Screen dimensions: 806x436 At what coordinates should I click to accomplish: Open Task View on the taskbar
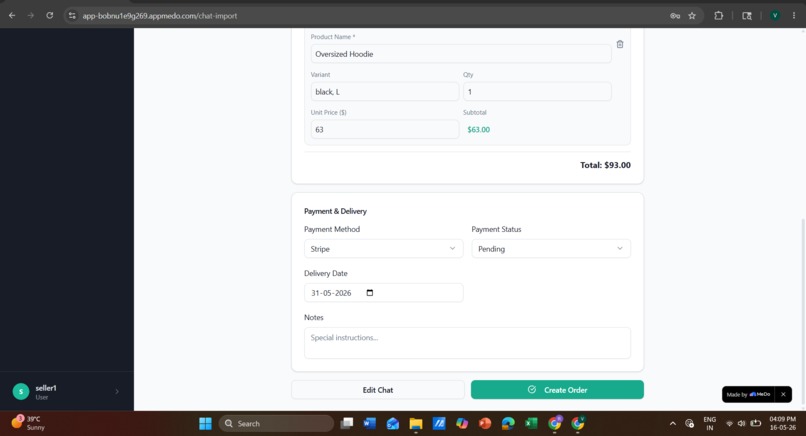[x=347, y=423]
